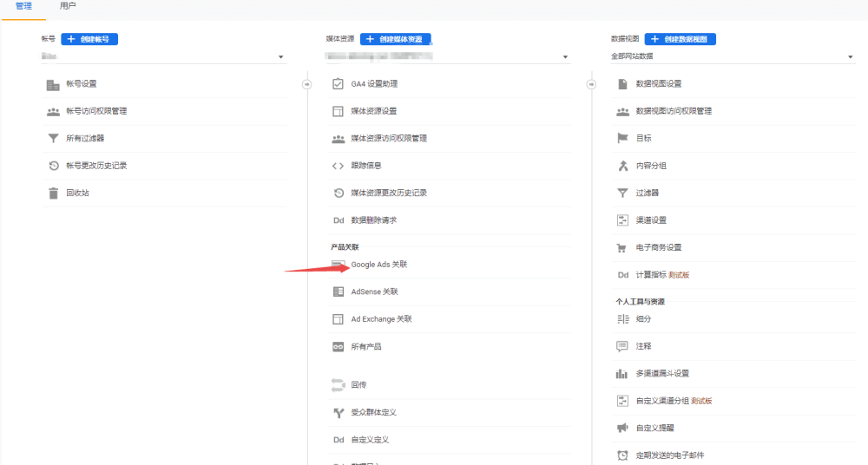The height and width of the screenshot is (465, 868).
Task: Click the 创建帐号 button
Action: [x=90, y=39]
